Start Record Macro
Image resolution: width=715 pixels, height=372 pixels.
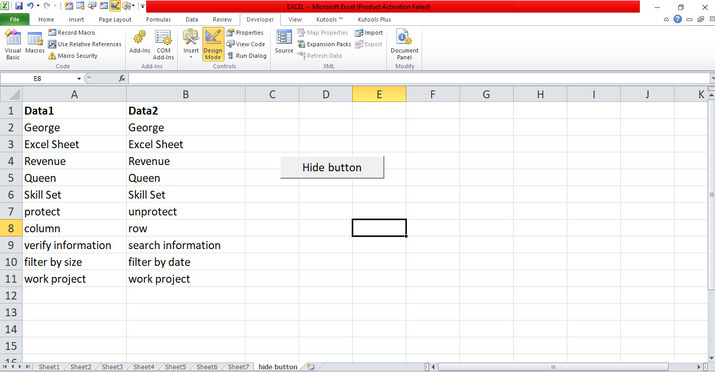(72, 32)
